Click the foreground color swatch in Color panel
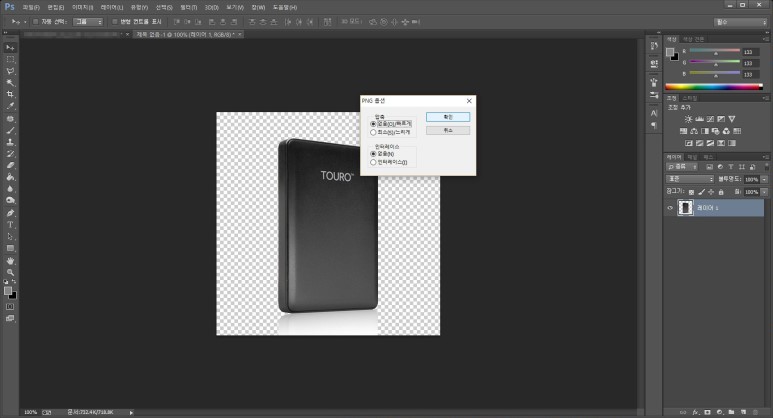This screenshot has height=418, width=773. click(670, 52)
